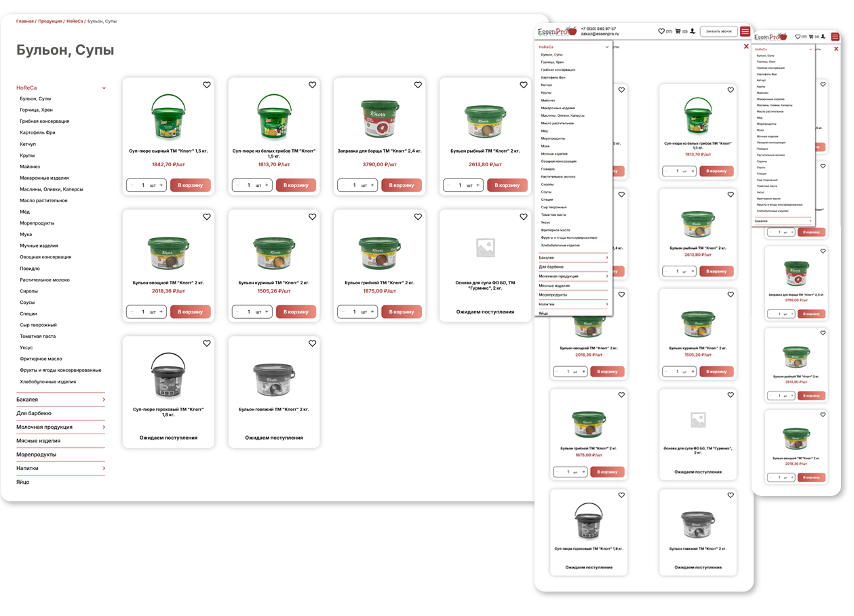Viewport: 854px width, 616px height.
Task: Decrease quantity of Заправка для борща with minus
Action: (x=343, y=185)
